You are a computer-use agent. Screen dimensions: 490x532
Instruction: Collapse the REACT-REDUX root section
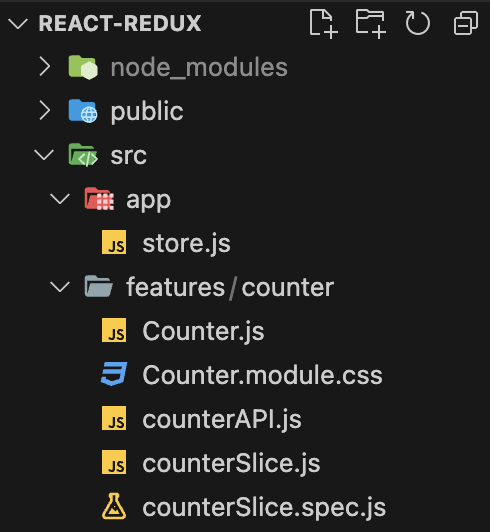pos(18,24)
